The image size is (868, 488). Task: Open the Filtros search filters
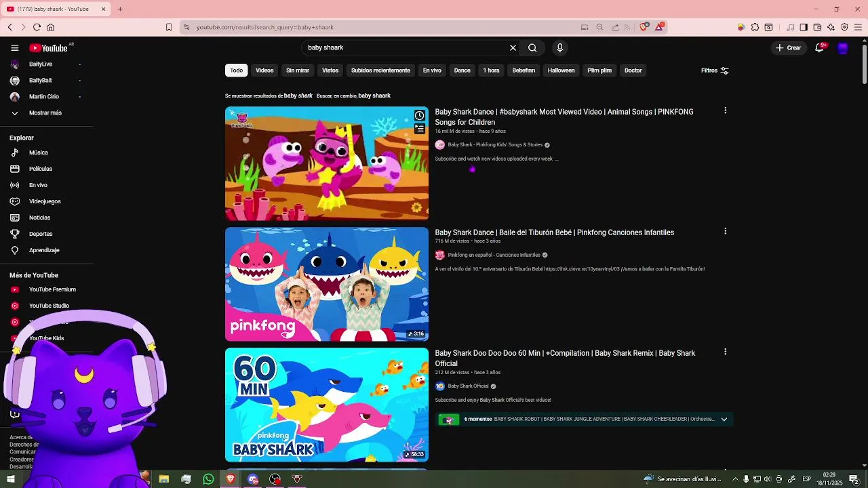pyautogui.click(x=715, y=70)
